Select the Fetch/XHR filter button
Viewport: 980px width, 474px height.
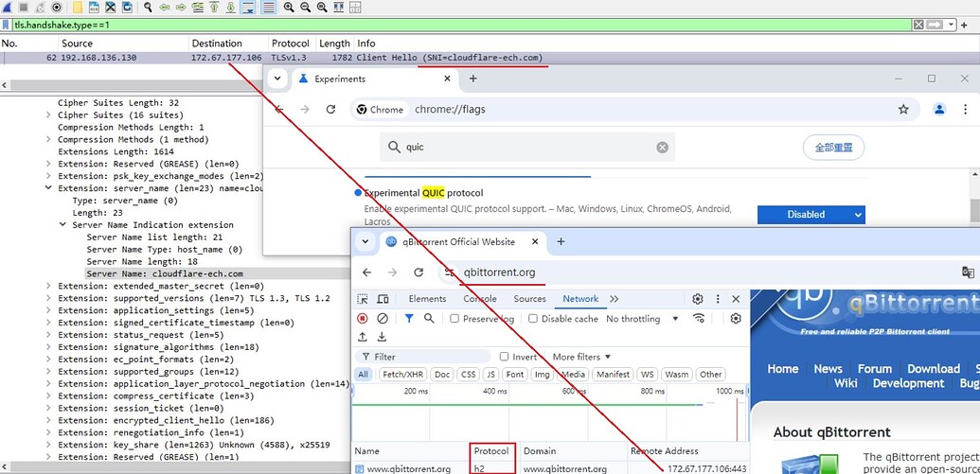(x=403, y=375)
